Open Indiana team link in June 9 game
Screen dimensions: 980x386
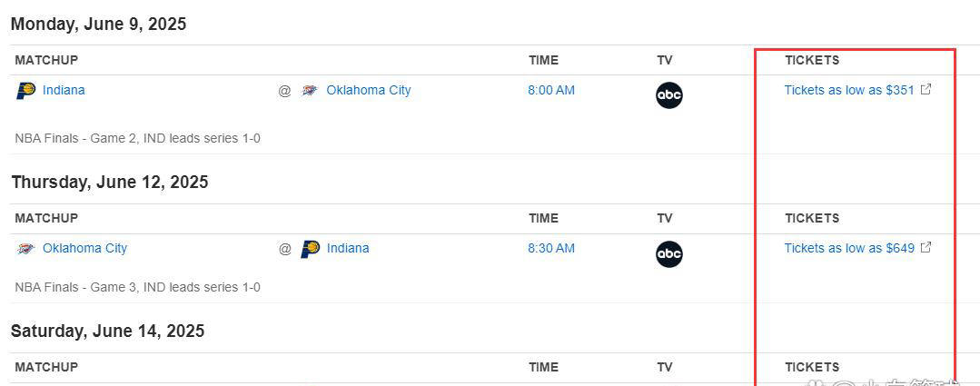click(x=64, y=91)
